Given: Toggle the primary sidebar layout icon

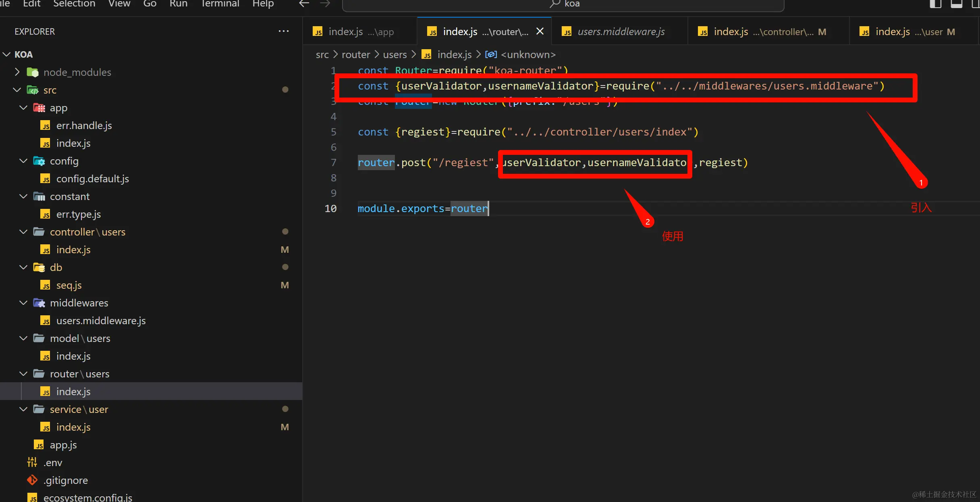Looking at the screenshot, I should pyautogui.click(x=936, y=4).
